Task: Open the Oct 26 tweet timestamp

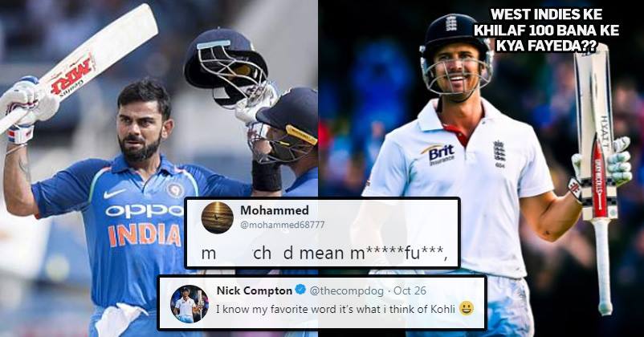Action: click(410, 290)
